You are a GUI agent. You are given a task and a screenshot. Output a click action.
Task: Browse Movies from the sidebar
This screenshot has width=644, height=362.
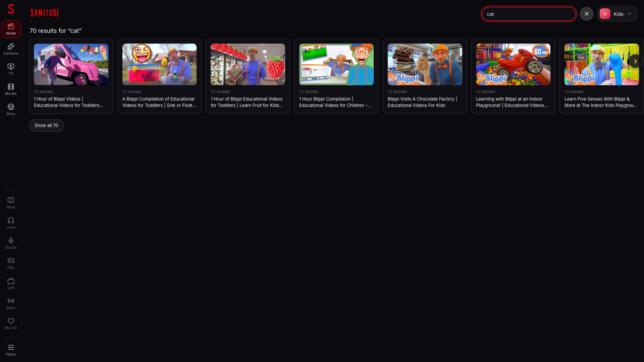click(x=11, y=89)
